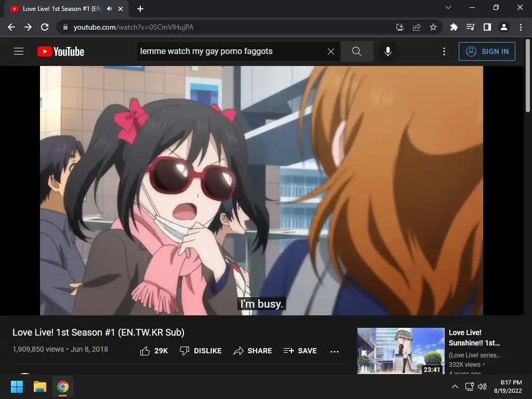Open network status tray icon
532x399 pixels.
[470, 387]
